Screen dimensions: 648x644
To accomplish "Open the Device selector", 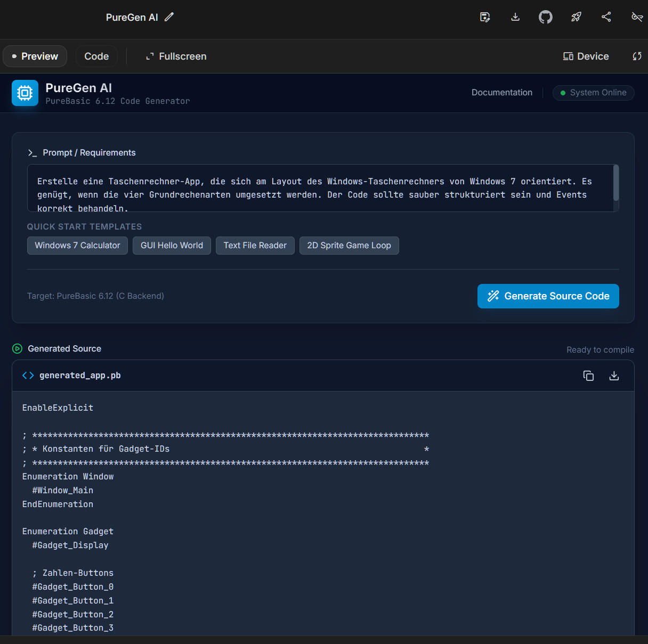I will point(586,56).
